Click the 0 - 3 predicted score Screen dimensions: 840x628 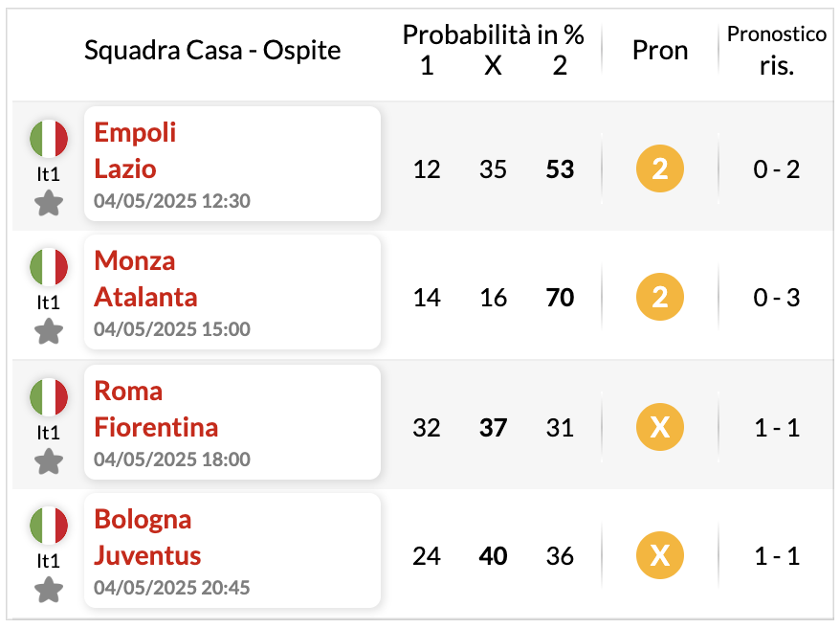[776, 298]
